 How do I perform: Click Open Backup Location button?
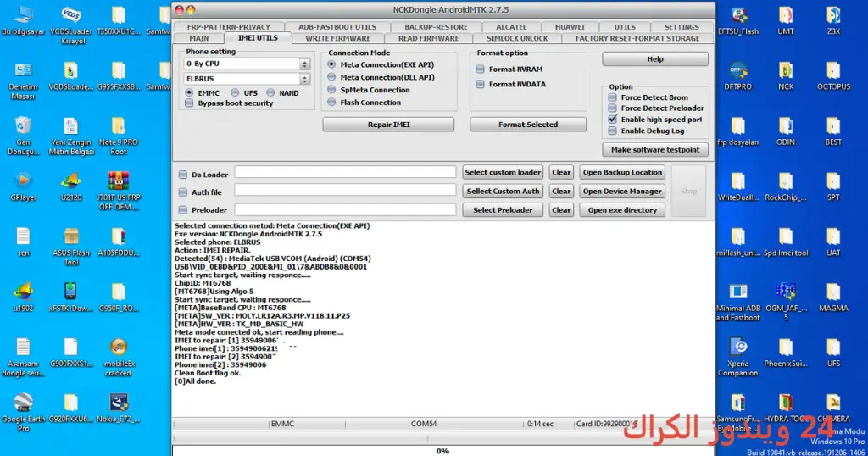click(622, 172)
